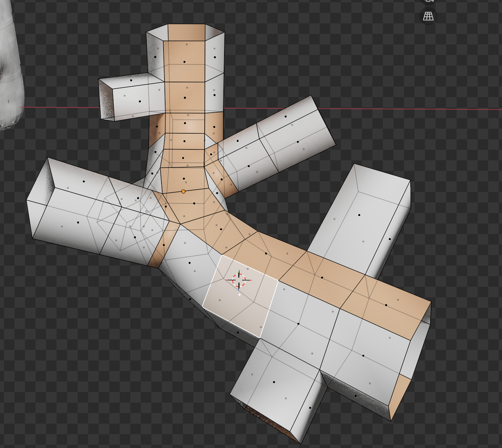Click the camera view icon
Image resolution: width=502 pixels, height=448 pixels.
click(x=428, y=1)
